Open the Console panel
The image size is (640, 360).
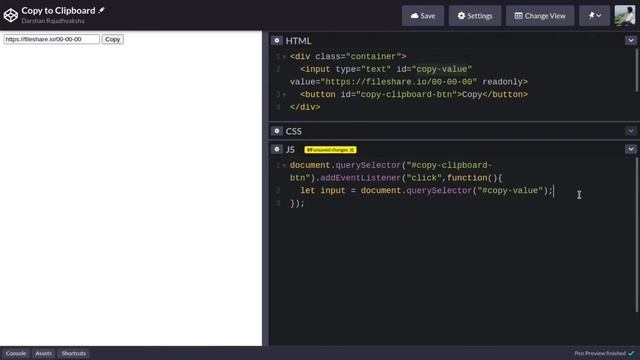tap(16, 353)
